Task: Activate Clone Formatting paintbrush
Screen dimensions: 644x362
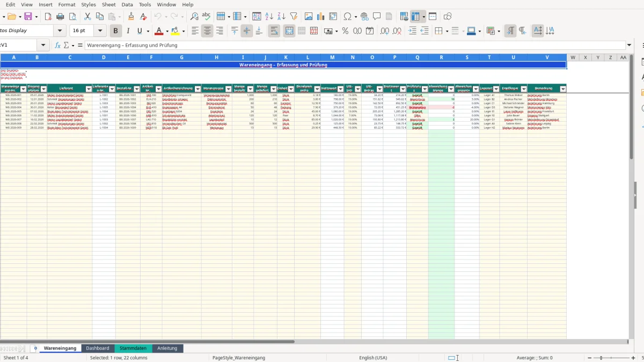Action: click(130, 17)
